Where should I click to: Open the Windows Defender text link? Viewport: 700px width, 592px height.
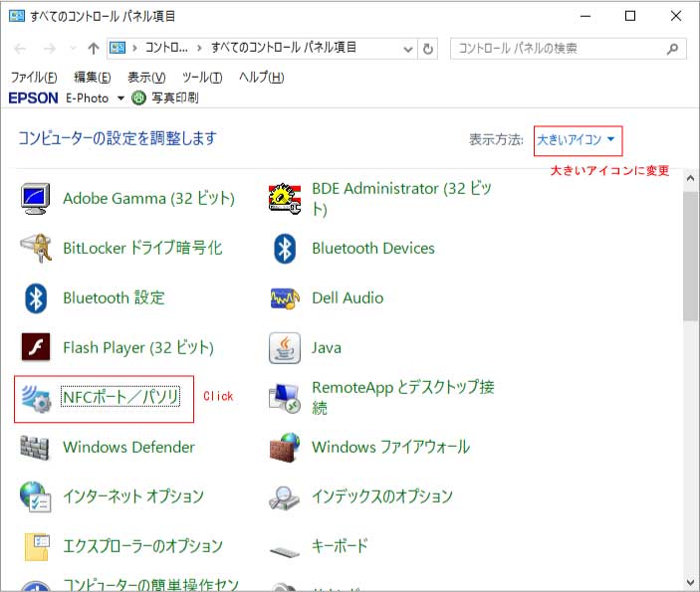click(x=128, y=447)
